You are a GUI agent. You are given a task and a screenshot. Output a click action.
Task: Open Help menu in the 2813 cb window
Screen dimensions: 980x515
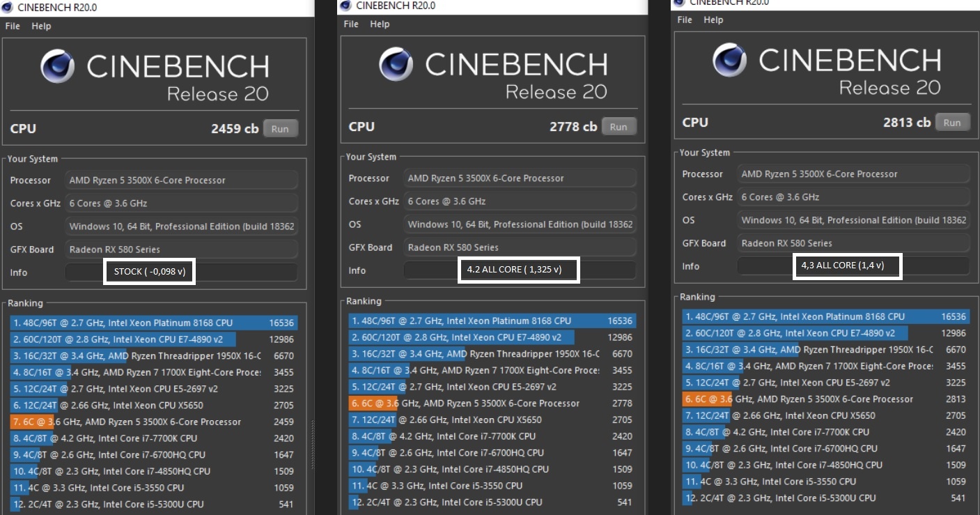coord(713,20)
